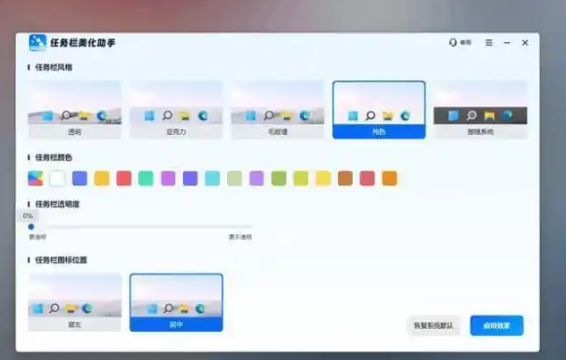Image resolution: width=566 pixels, height=360 pixels.
Task: Minimize the 任务栏美化助手 window
Action: pos(507,43)
